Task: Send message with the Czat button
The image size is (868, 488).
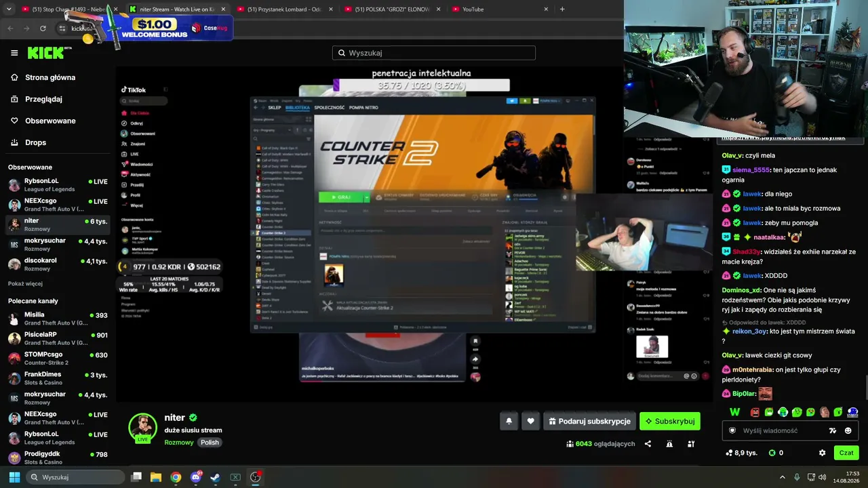Action: (x=846, y=453)
